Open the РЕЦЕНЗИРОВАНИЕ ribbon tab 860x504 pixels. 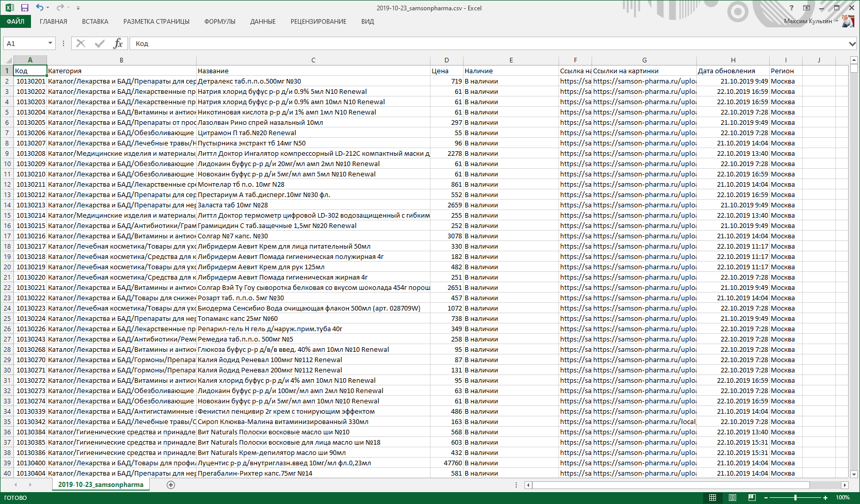pyautogui.click(x=318, y=21)
